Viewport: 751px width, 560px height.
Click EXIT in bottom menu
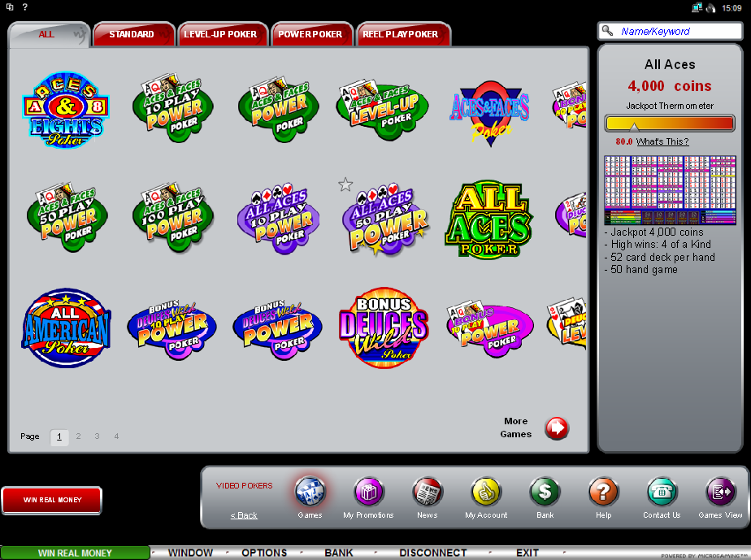point(527,553)
